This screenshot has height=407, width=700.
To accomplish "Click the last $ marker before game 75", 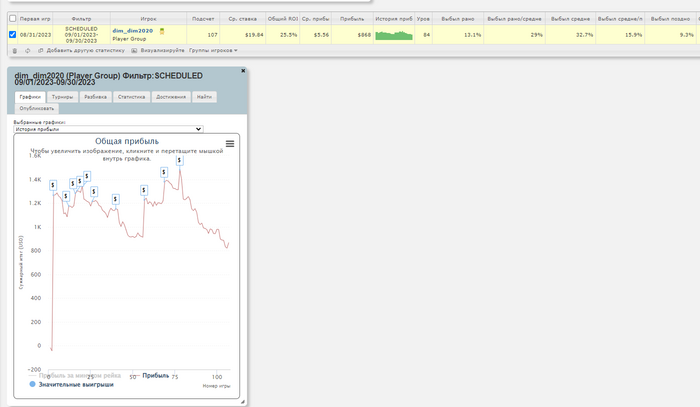I will coord(164,172).
